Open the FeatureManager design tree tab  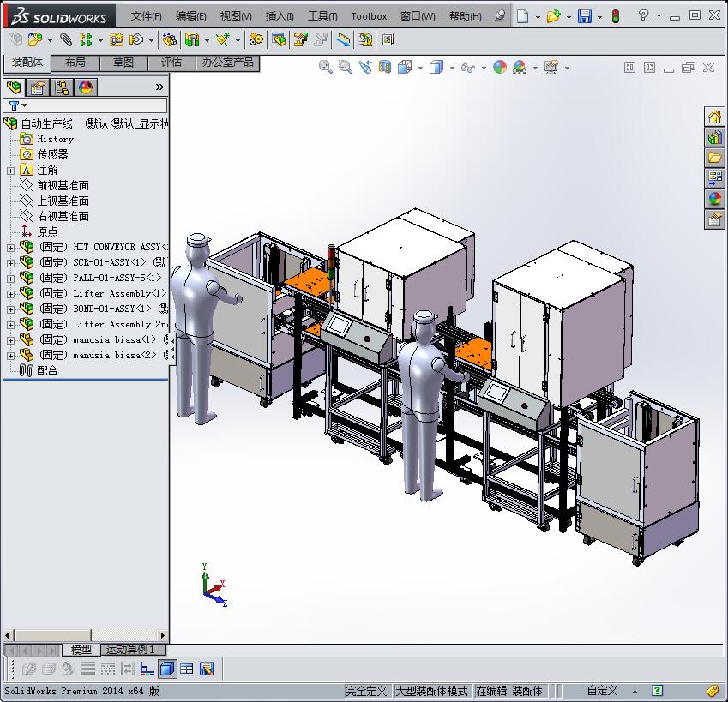click(14, 87)
